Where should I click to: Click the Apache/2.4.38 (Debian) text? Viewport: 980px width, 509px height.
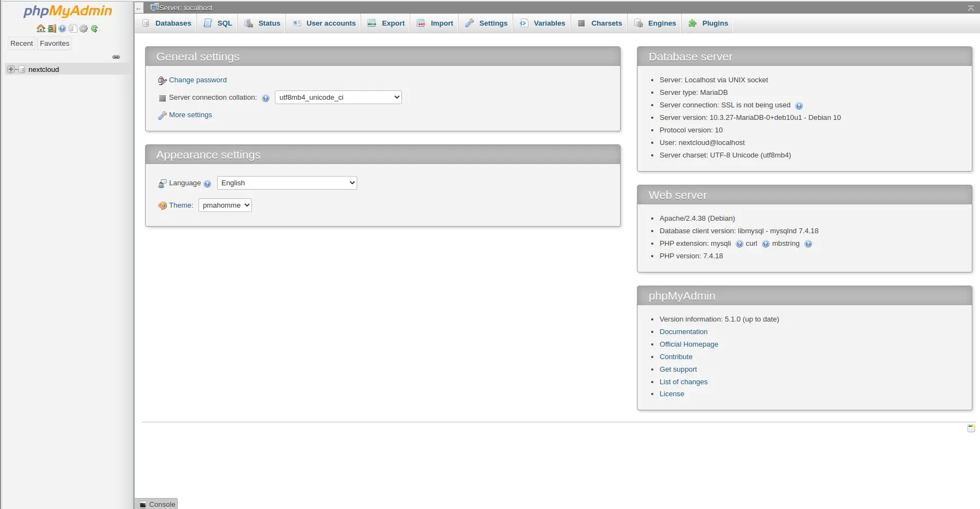point(697,219)
